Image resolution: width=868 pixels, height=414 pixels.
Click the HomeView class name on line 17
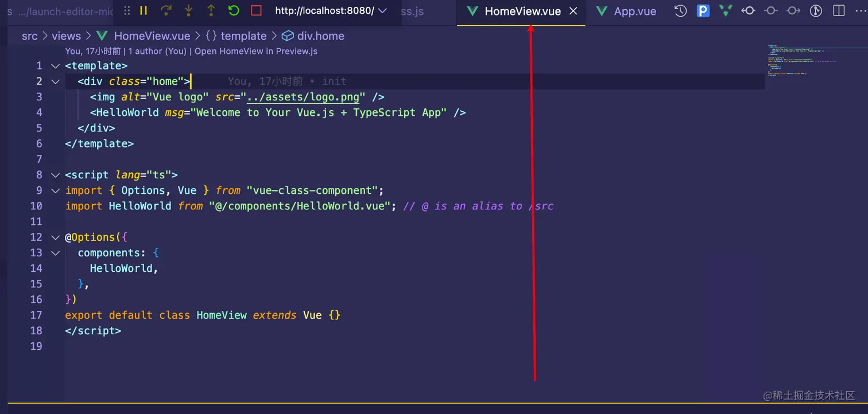(222, 315)
